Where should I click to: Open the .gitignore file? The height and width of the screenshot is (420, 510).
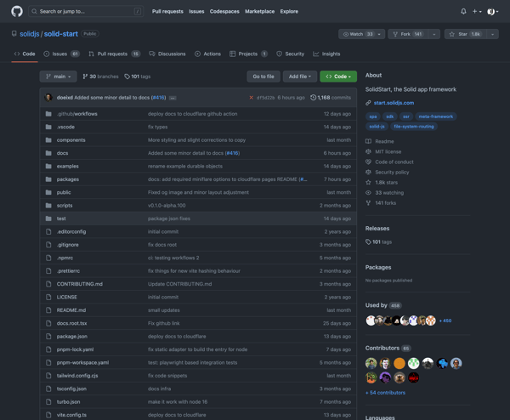click(68, 245)
